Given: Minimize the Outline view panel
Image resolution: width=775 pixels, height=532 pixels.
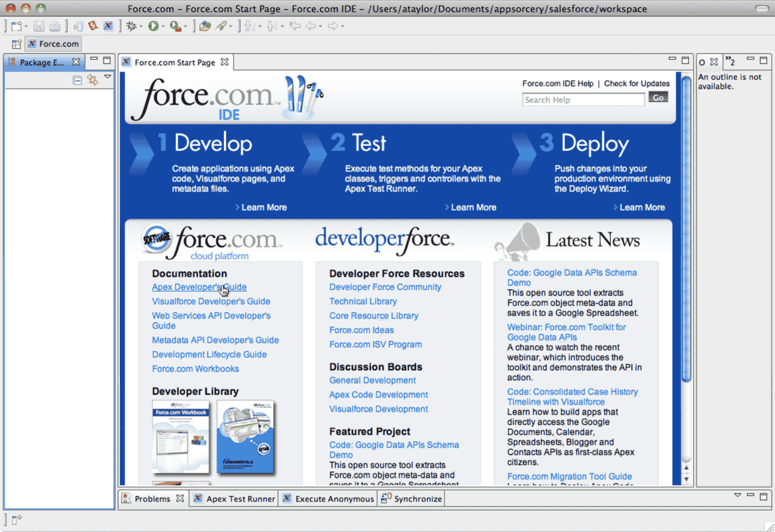Looking at the screenshot, I should (750, 60).
